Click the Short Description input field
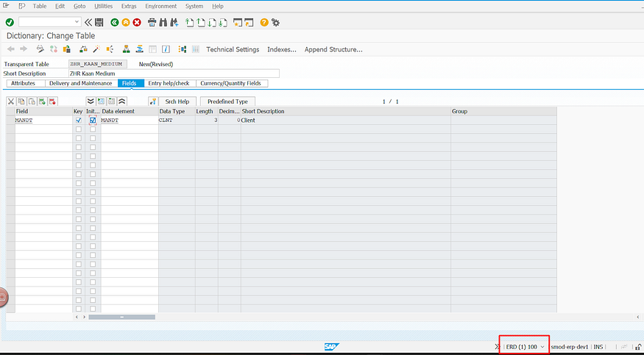Screen dimensions: 644x355 (x=174, y=73)
